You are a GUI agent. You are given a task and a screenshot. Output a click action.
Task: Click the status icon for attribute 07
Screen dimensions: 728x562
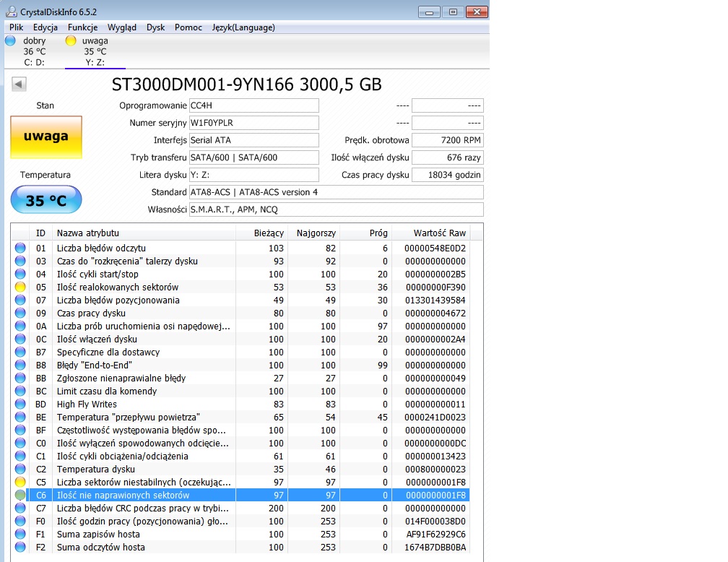pyautogui.click(x=20, y=300)
